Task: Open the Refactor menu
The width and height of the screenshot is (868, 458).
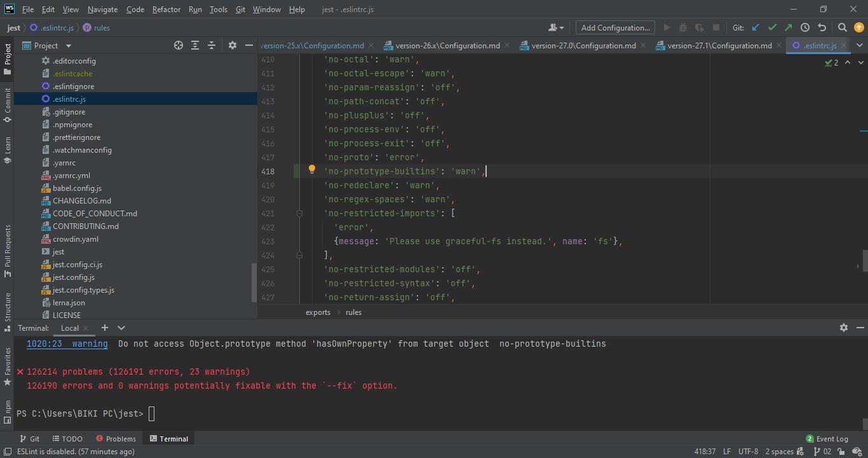Action: pyautogui.click(x=166, y=9)
